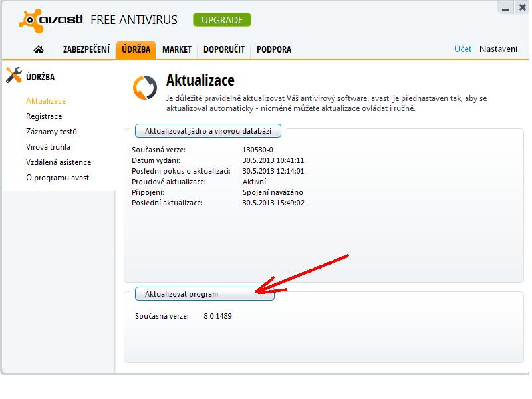532x399 pixels.
Task: Click the avast! logo
Action: [51, 21]
